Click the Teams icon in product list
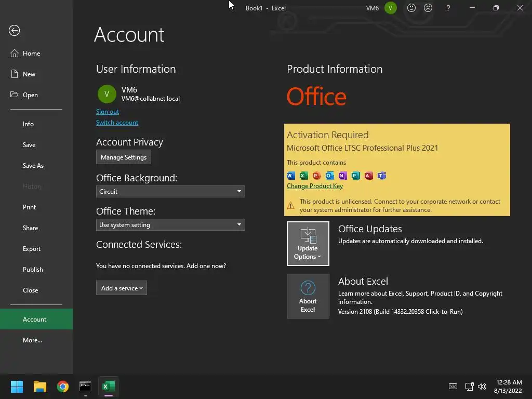 tap(382, 176)
